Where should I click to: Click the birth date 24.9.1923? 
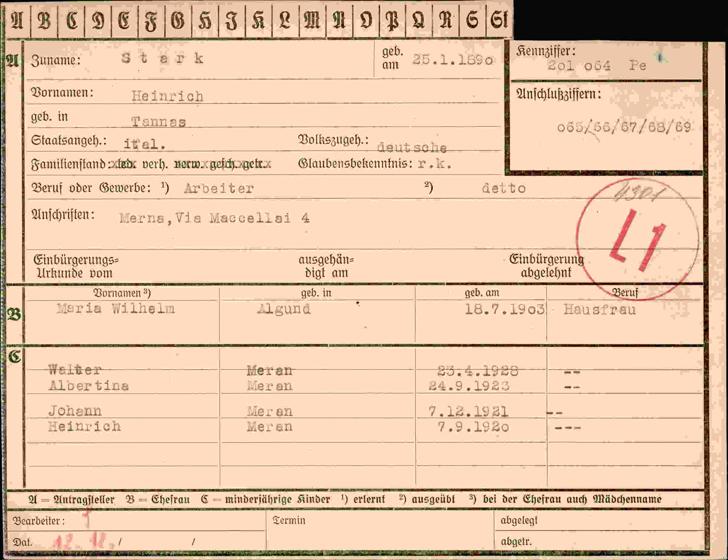[469, 386]
